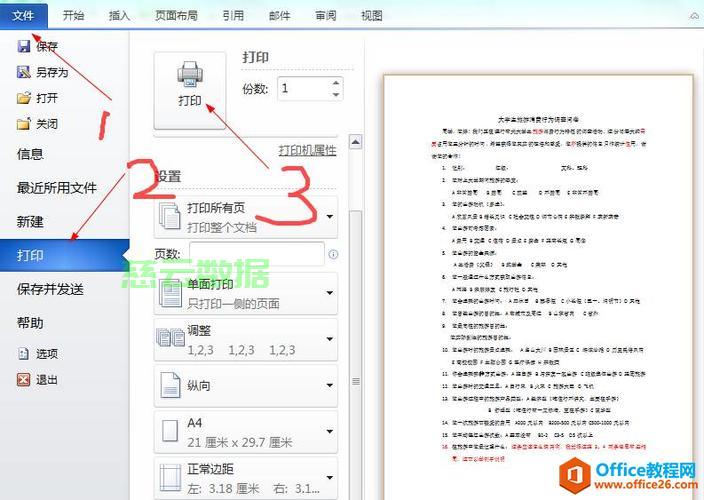This screenshot has width=704, height=500.
Task: Open a file via the Open folder icon
Action: click(x=24, y=98)
